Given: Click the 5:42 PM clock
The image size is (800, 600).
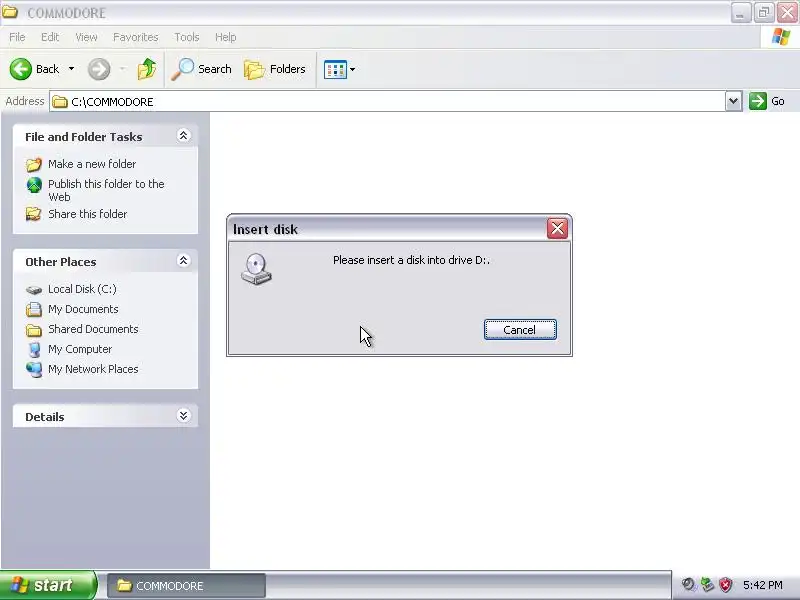Looking at the screenshot, I should point(763,585).
